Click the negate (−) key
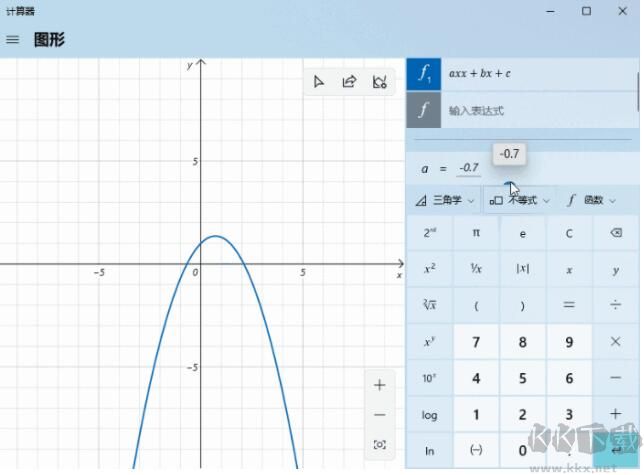 476,450
